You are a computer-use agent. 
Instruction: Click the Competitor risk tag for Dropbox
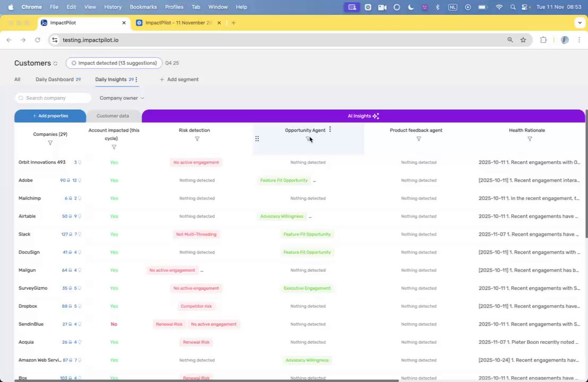[x=196, y=306]
